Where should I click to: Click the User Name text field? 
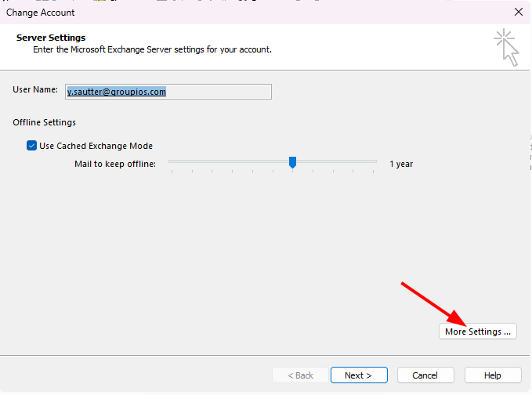[168, 92]
